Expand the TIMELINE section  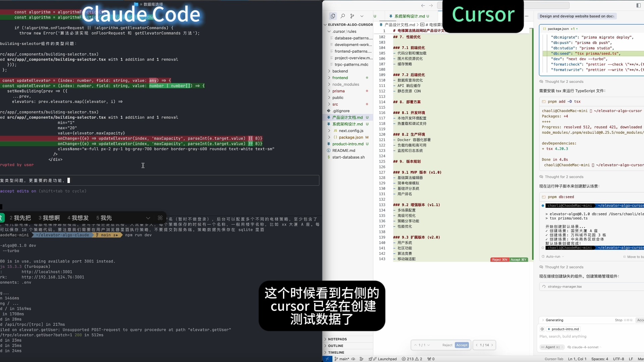(336, 353)
